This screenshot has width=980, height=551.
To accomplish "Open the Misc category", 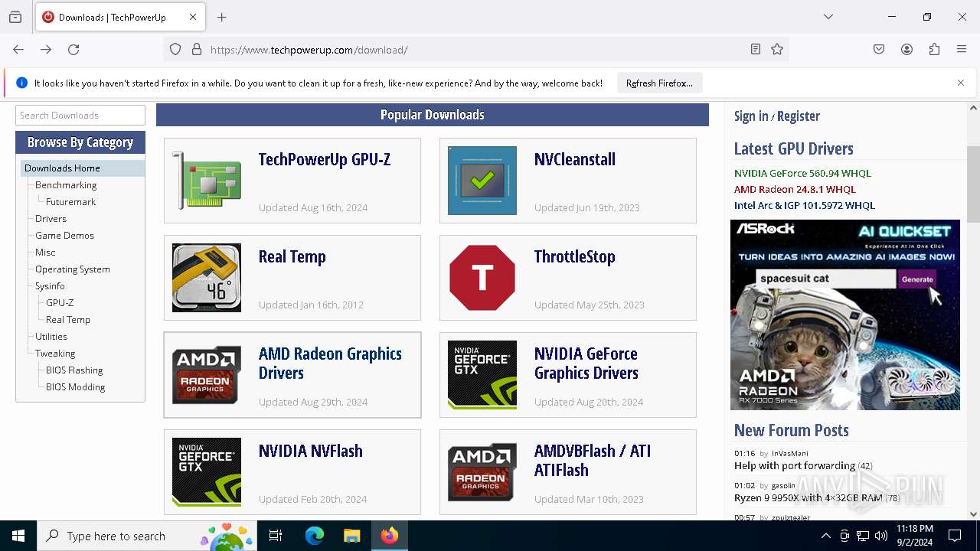I will [45, 253].
